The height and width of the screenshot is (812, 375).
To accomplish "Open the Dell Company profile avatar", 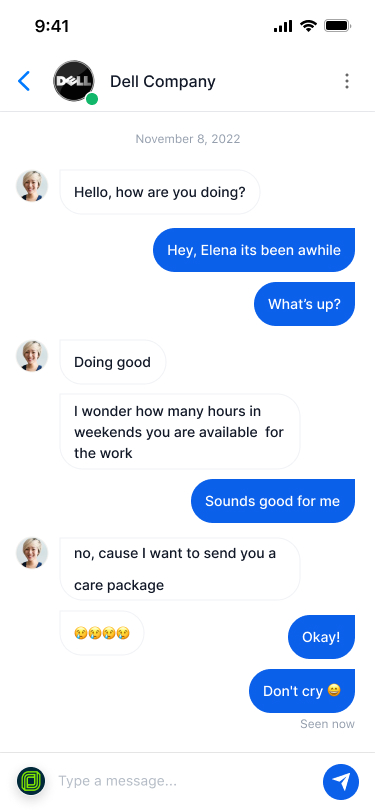I will pyautogui.click(x=74, y=81).
